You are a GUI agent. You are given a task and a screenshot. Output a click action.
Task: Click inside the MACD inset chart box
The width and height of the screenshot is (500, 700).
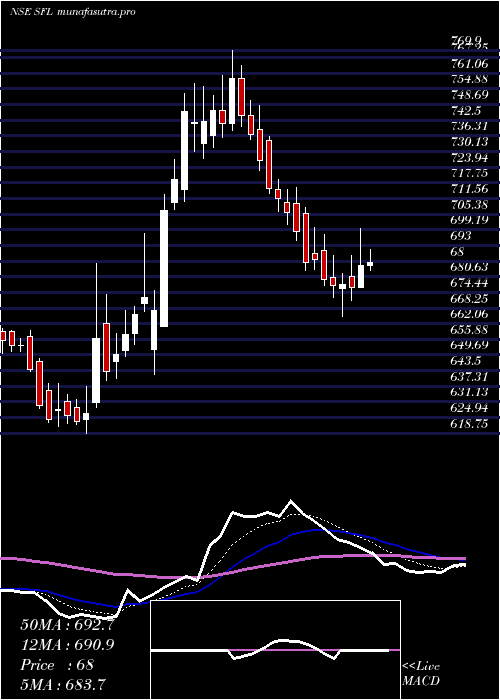coord(275,650)
